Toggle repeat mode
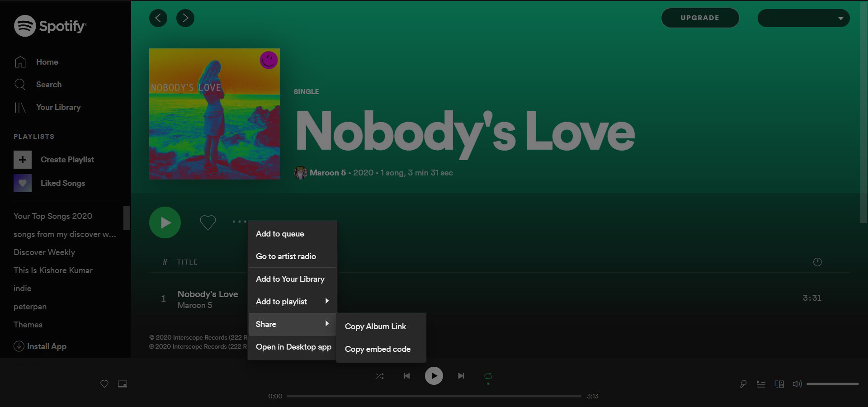The image size is (868, 407). click(x=488, y=376)
